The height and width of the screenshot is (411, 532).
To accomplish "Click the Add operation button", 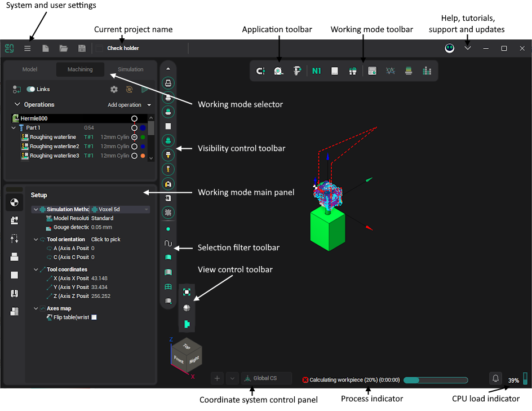I will [129, 105].
